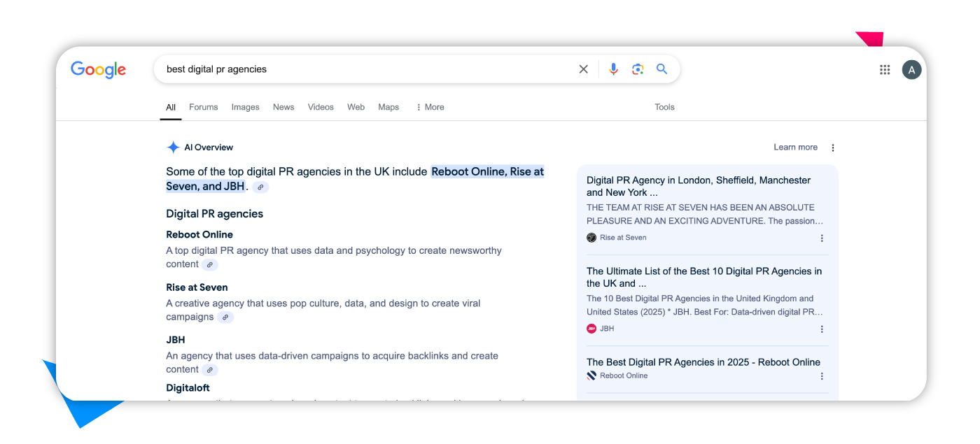Click the JBH source favicon

click(591, 329)
